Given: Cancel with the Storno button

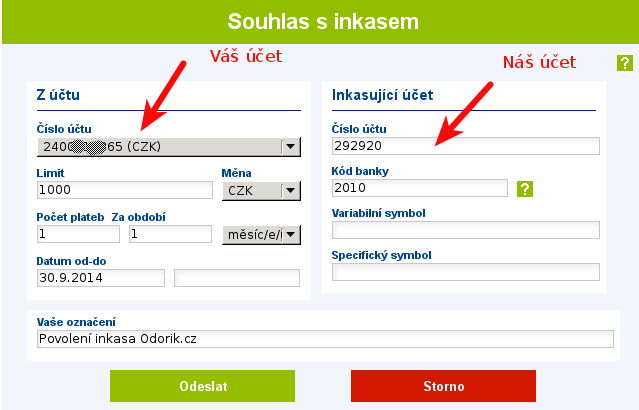Looking at the screenshot, I should [x=443, y=386].
